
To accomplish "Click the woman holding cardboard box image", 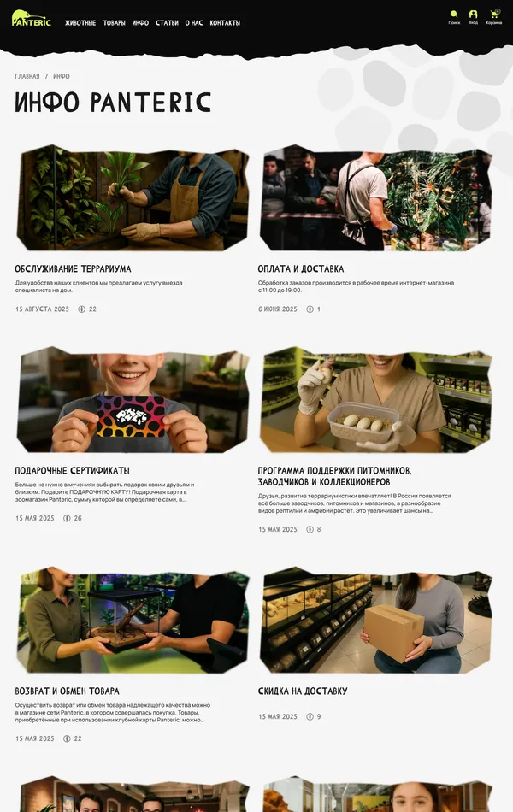I will [375, 621].
